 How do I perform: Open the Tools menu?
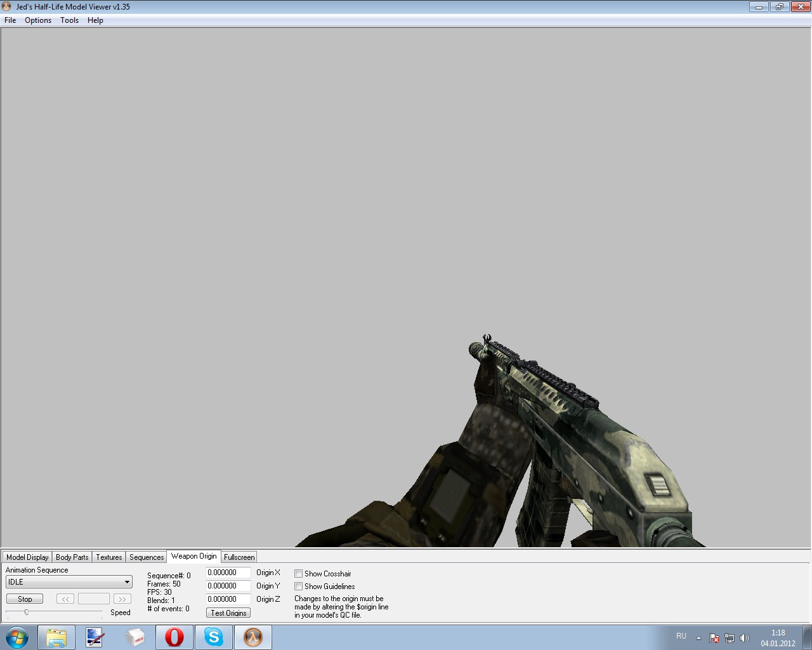[x=69, y=20]
